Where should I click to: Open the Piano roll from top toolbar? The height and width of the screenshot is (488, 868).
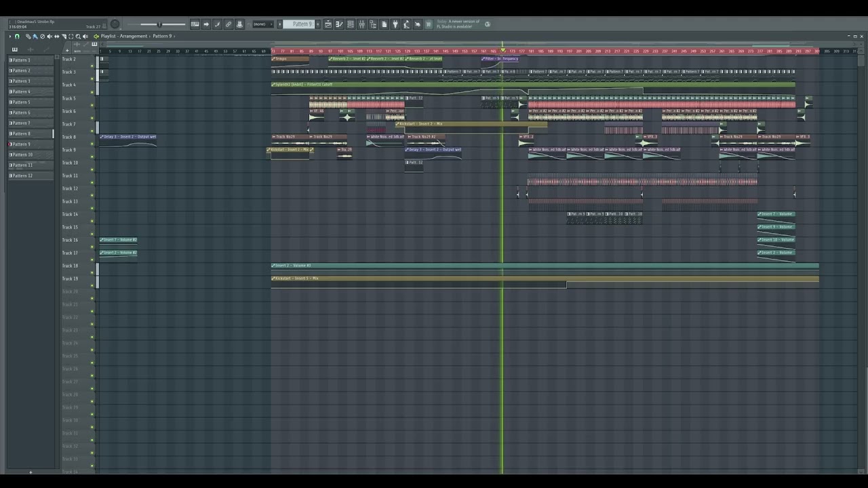338,24
